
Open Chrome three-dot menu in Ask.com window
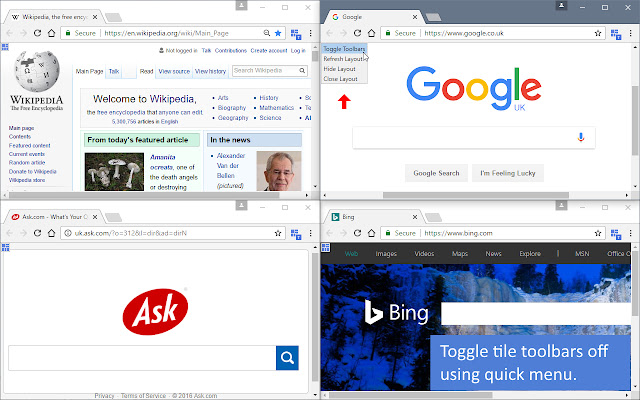[x=311, y=233]
